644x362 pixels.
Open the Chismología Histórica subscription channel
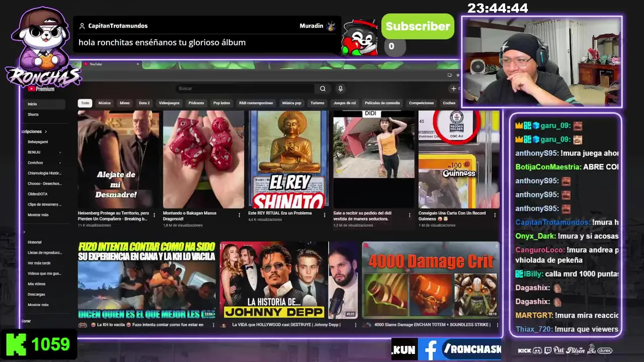coord(44,173)
